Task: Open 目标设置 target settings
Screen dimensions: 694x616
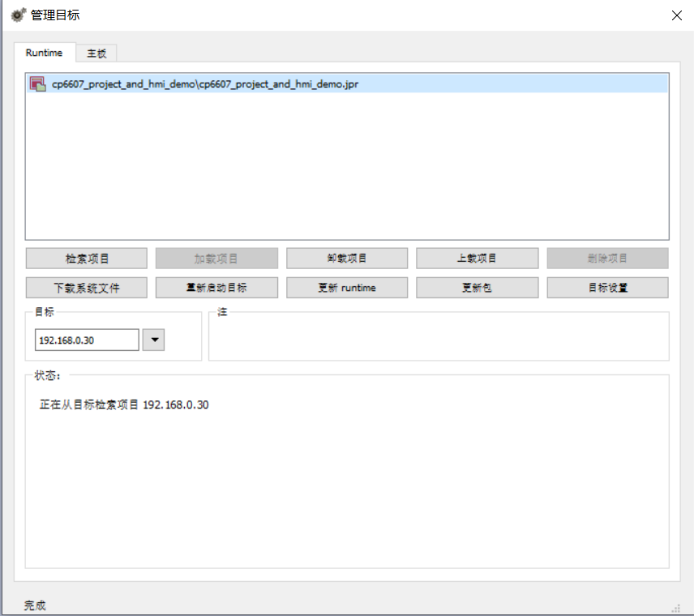Action: click(x=607, y=288)
